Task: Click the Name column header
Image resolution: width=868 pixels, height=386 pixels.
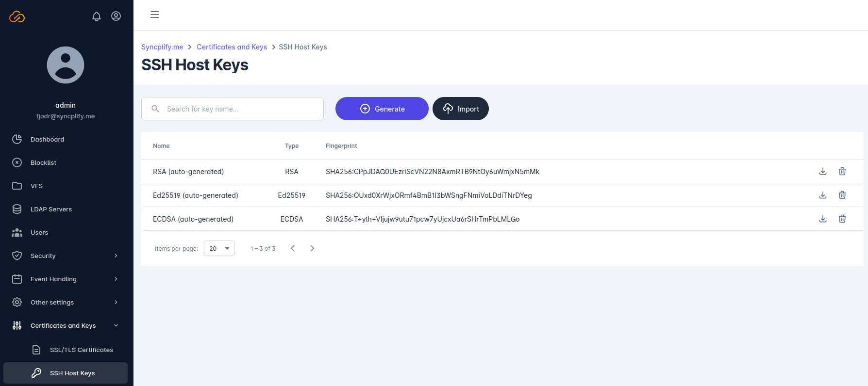Action: 161,146
